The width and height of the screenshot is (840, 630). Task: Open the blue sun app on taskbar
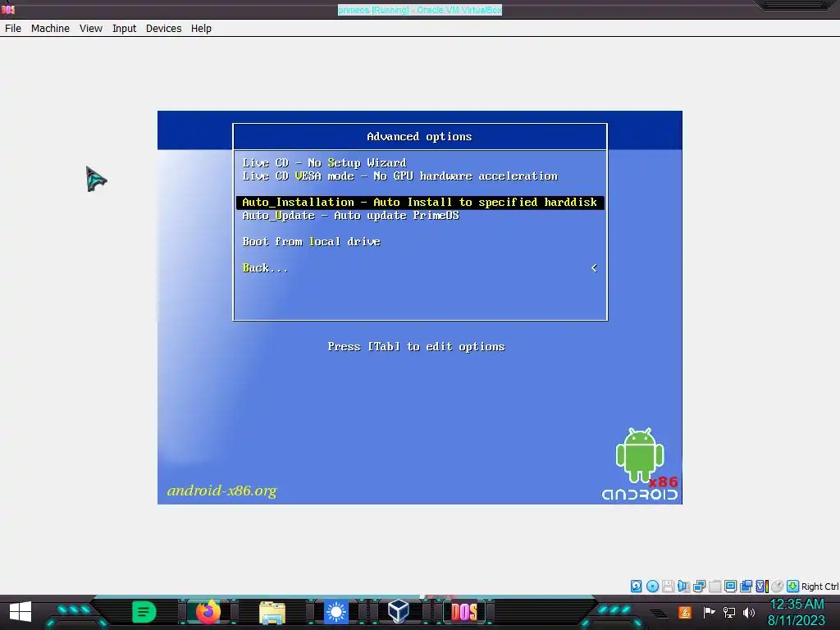(x=336, y=612)
